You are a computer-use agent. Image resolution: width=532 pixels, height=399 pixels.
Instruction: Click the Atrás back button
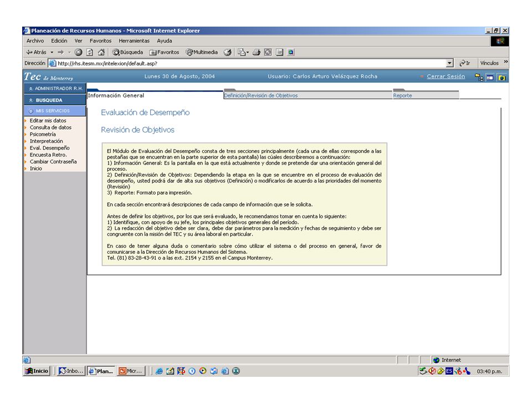click(x=36, y=52)
